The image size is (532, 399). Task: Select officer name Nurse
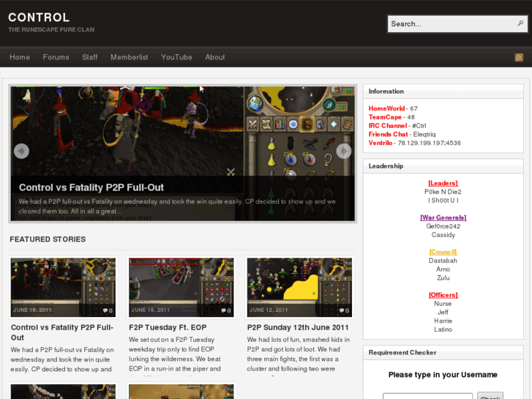click(x=443, y=304)
